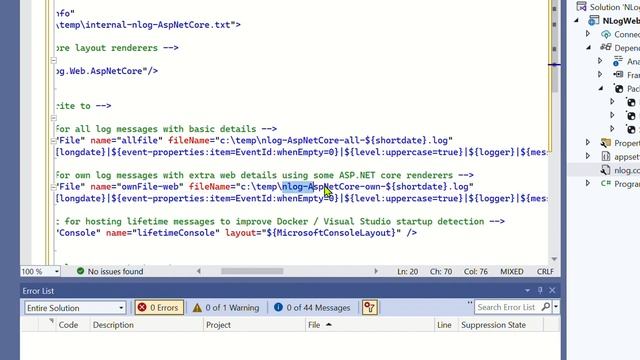The height and width of the screenshot is (360, 640).
Task: Click the left arrow of horizontal scrollbar
Action: coord(198,271)
